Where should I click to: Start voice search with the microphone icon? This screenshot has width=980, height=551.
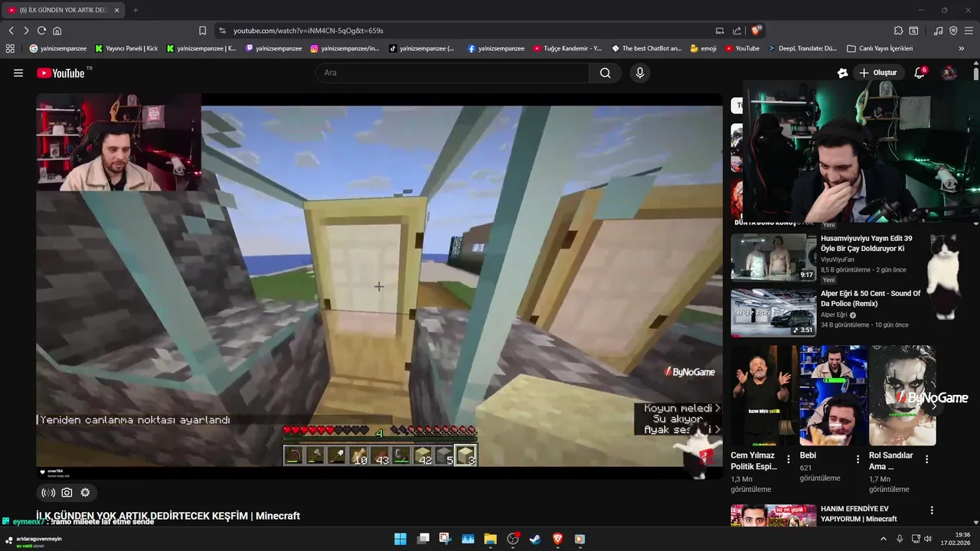pyautogui.click(x=640, y=73)
